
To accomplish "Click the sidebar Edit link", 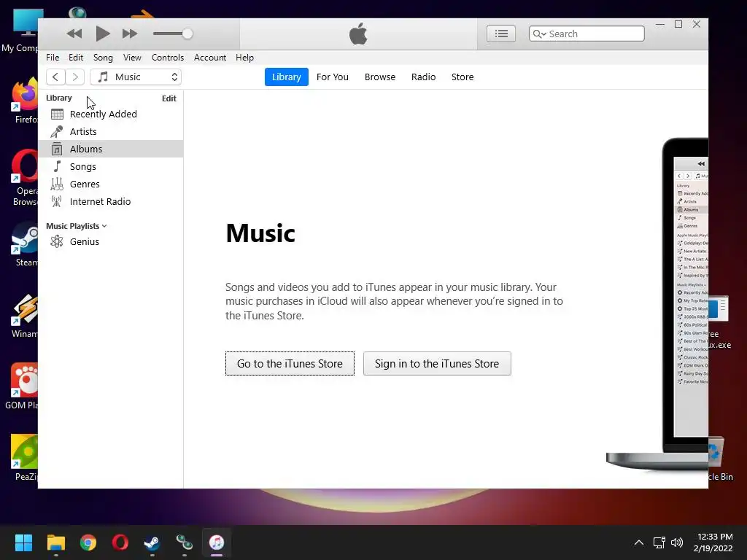I will pos(169,98).
